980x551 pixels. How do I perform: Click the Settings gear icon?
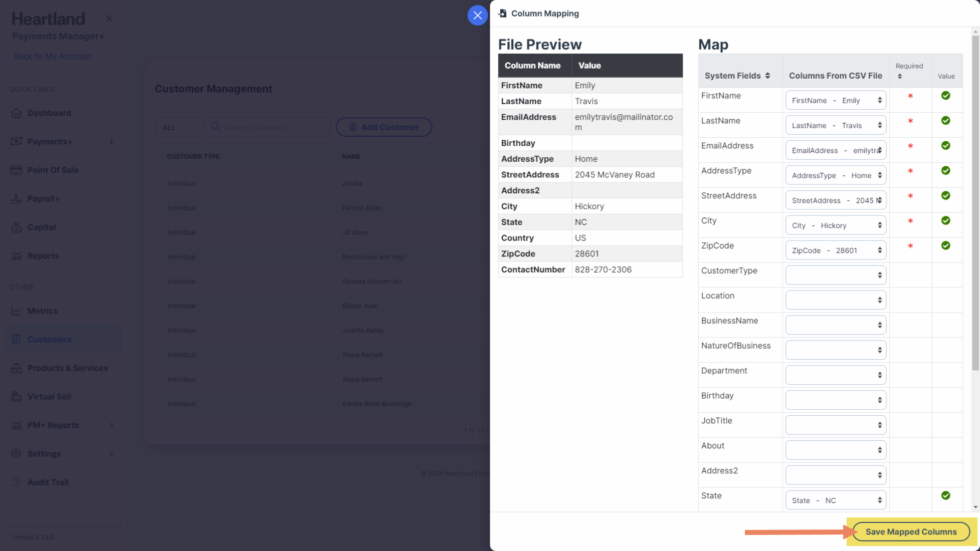[16, 454]
